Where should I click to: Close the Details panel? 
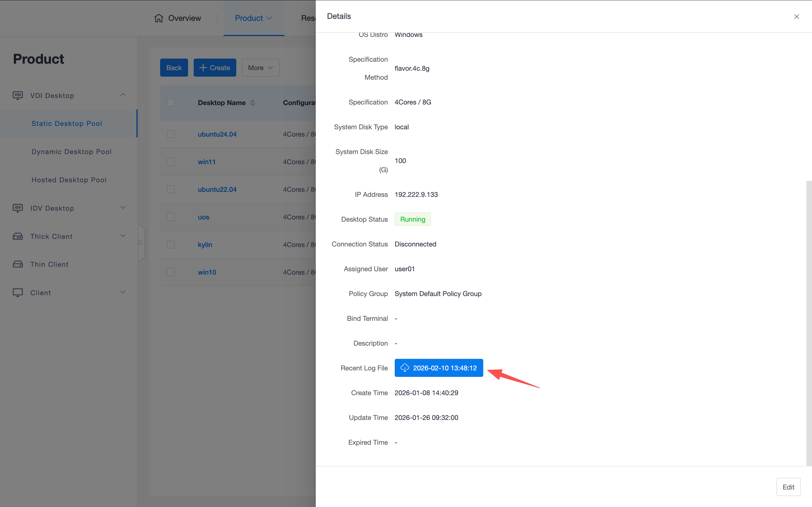[x=796, y=16]
